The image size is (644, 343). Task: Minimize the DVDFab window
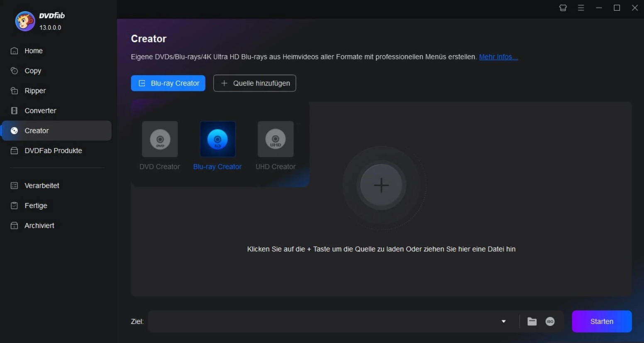click(599, 8)
